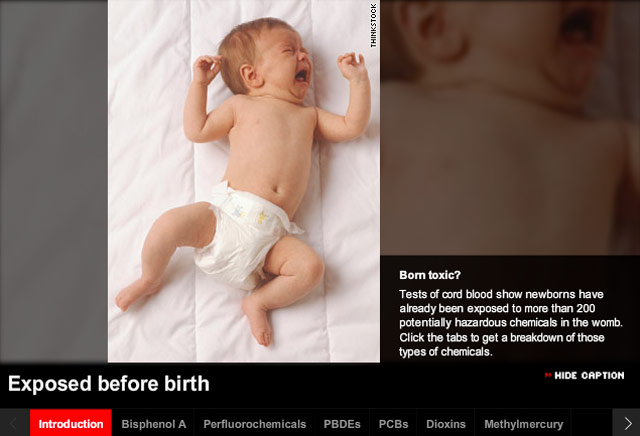Click the 'Born toxic?' caption heading
The image size is (640, 436).
[x=430, y=275]
